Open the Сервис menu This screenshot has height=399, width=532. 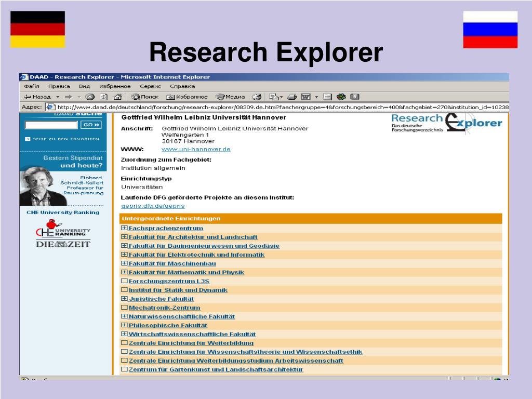pos(150,86)
